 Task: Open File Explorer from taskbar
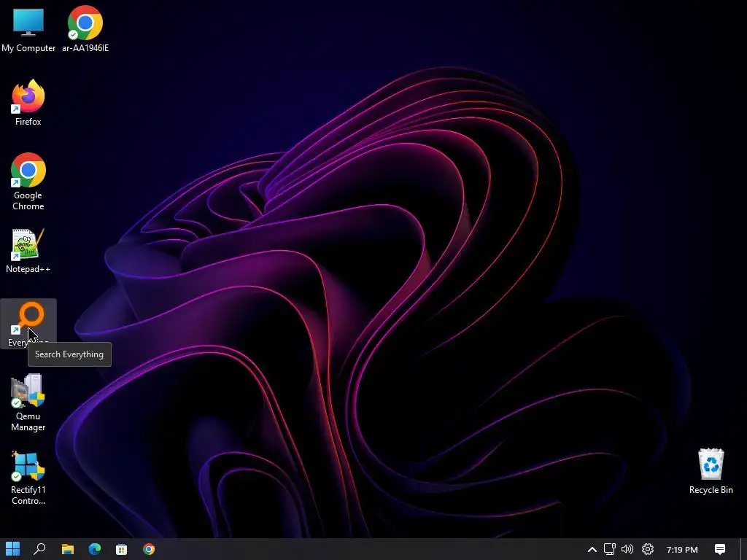(x=68, y=549)
